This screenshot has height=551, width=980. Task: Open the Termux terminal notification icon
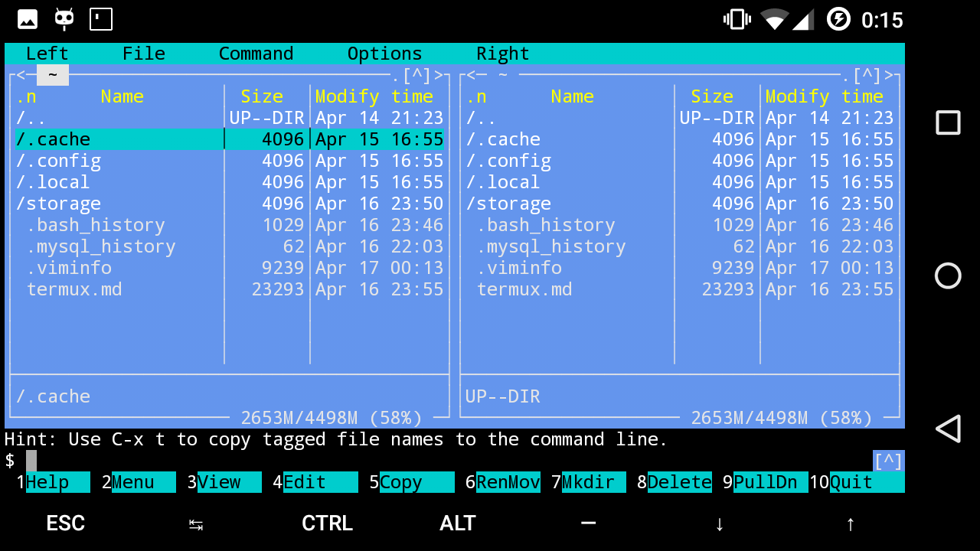pyautogui.click(x=101, y=19)
